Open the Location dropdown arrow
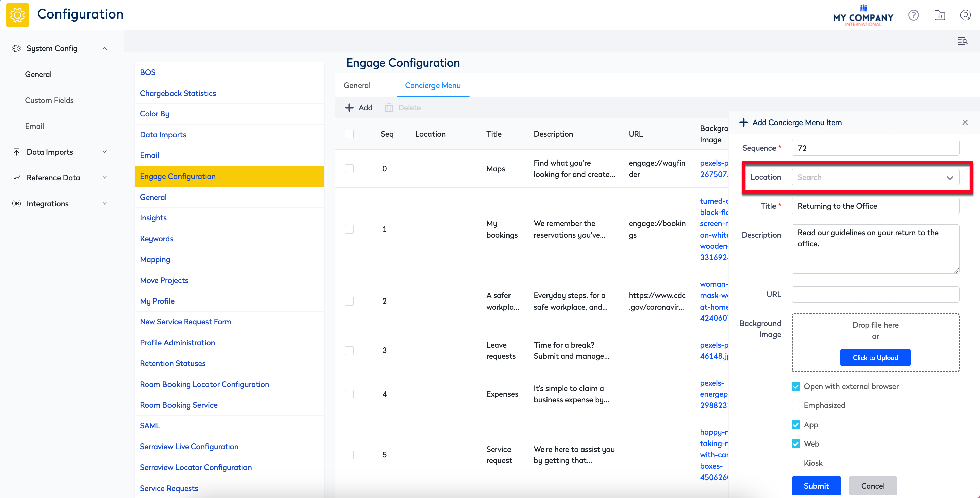Image resolution: width=980 pixels, height=498 pixels. coord(950,177)
